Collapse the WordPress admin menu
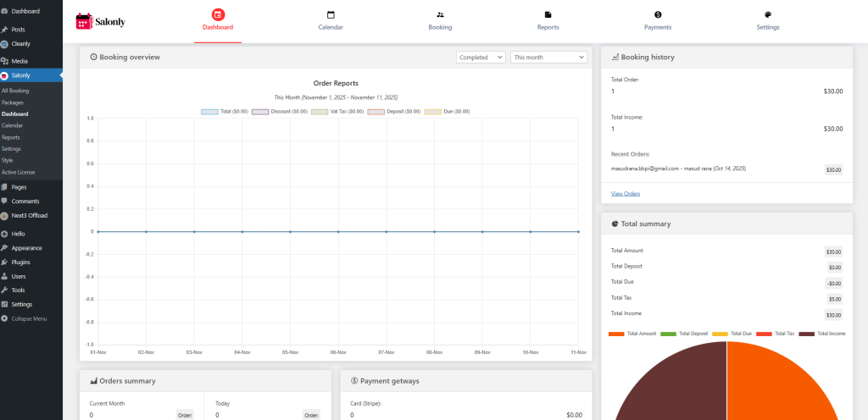Image resolution: width=868 pixels, height=420 pixels. [x=29, y=318]
